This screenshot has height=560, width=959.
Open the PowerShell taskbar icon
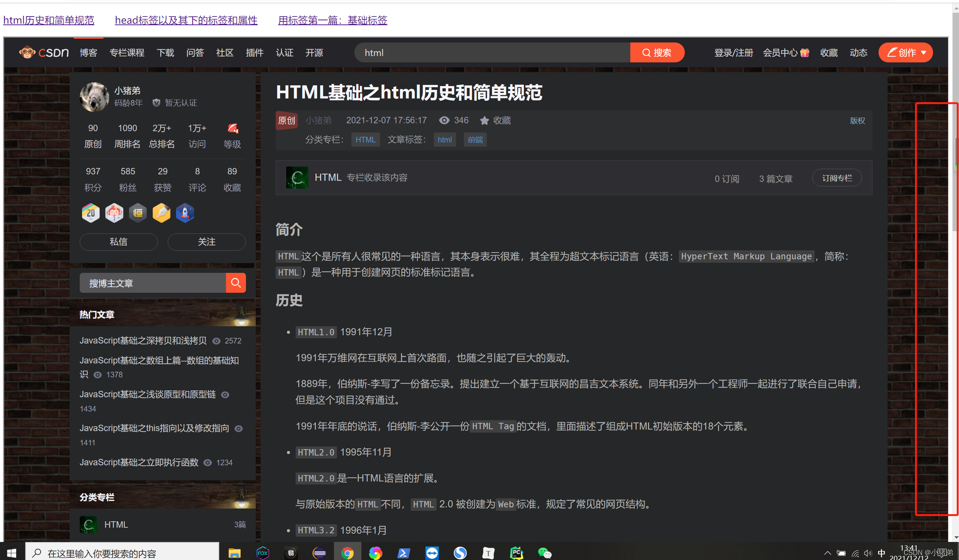(404, 553)
